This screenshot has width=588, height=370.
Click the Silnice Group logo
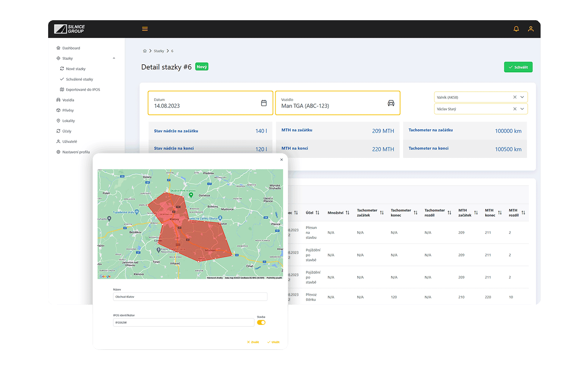69,29
